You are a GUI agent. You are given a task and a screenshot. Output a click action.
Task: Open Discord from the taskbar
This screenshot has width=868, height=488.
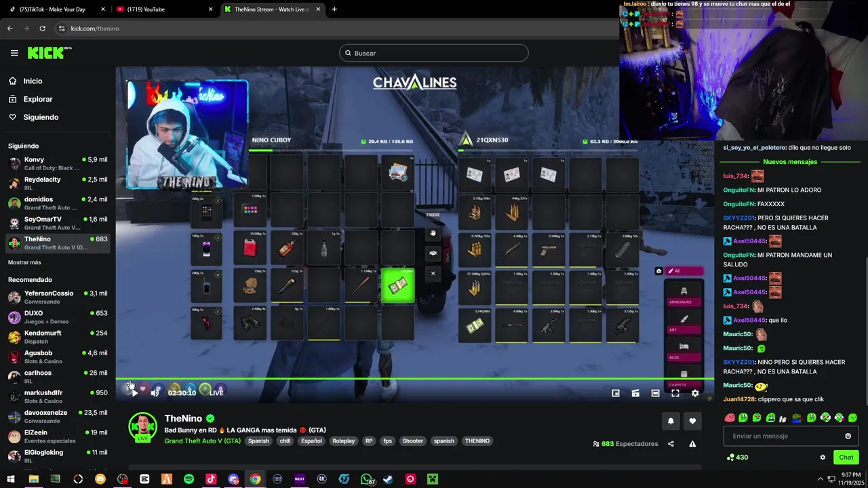click(x=233, y=479)
